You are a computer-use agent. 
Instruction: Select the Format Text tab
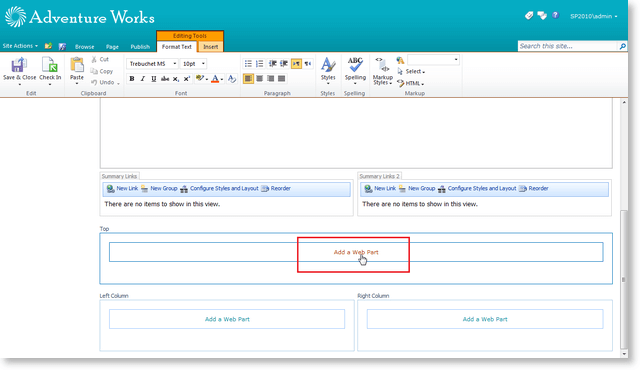tap(177, 47)
